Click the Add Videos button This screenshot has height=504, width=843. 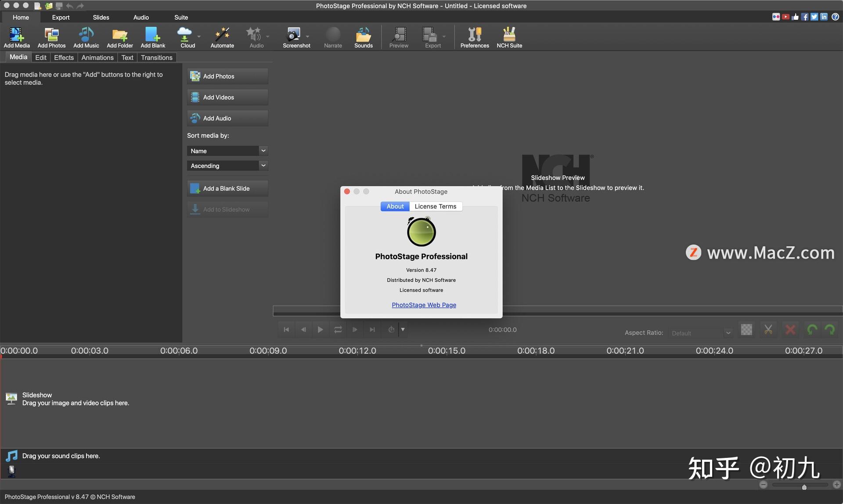click(x=227, y=97)
